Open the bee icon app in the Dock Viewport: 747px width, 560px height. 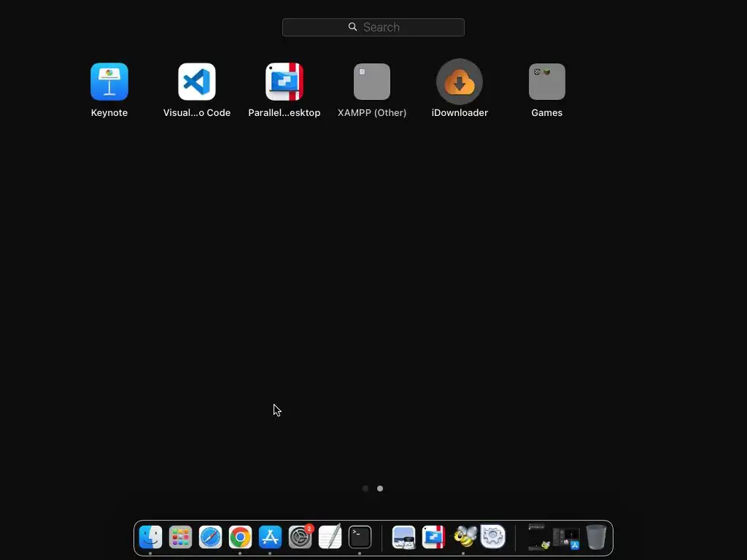point(464,537)
